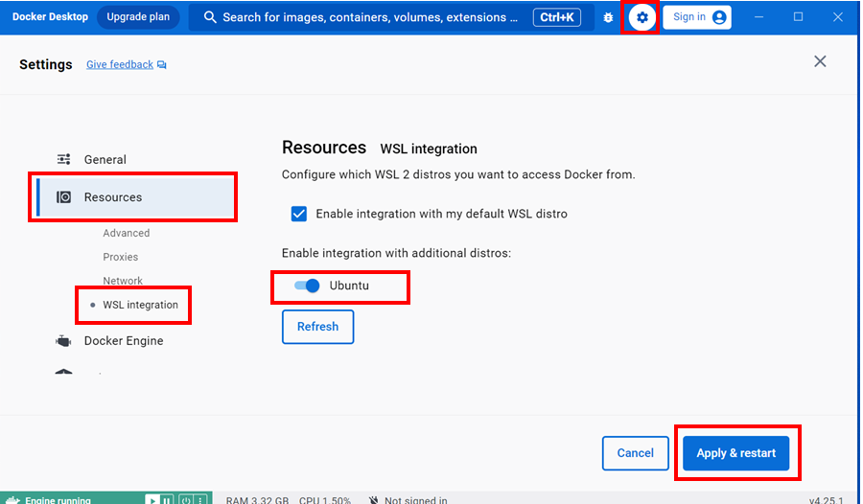Minimize the Docker Desktop window
This screenshot has width=863, height=504.
click(x=759, y=17)
